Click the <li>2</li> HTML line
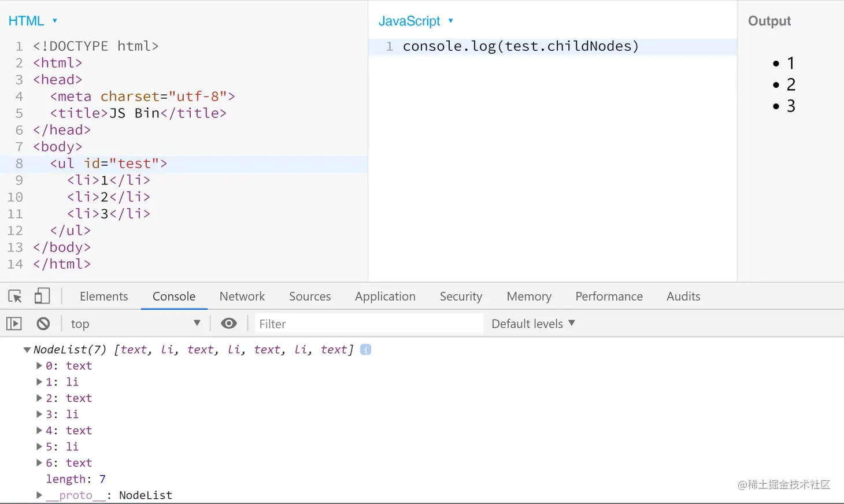Viewport: 844px width, 504px height. click(109, 197)
